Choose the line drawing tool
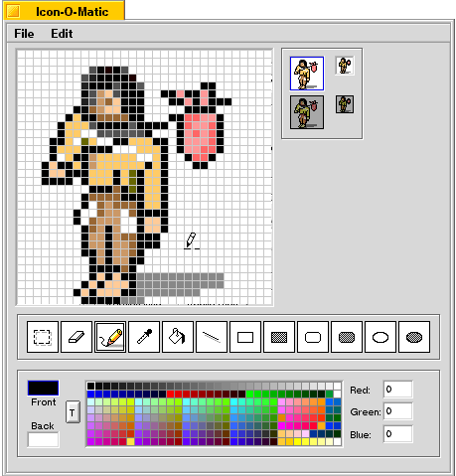Viewport: 456px width, 476px height. (212, 337)
